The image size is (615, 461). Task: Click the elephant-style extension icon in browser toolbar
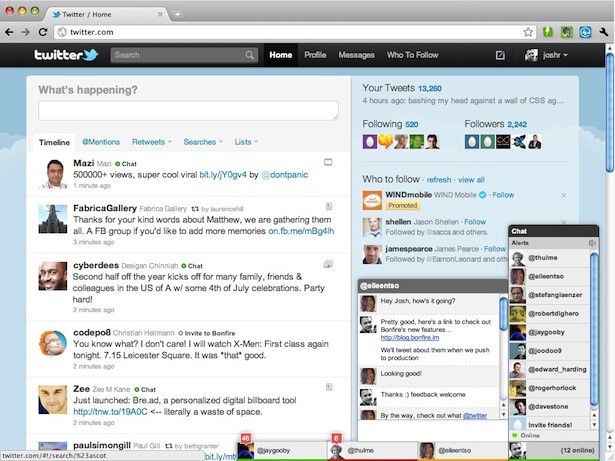tap(566, 32)
